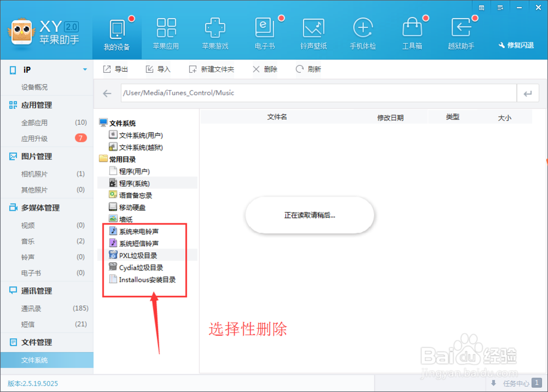Click the 修复闪退 crash-fix icon
Image resolution: width=548 pixels, height=392 pixels.
click(517, 45)
